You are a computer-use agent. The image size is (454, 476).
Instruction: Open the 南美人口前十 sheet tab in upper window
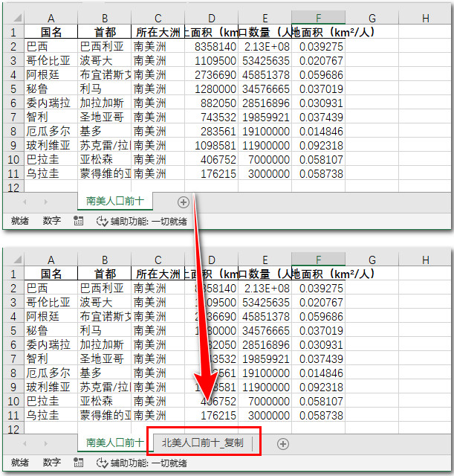click(115, 201)
